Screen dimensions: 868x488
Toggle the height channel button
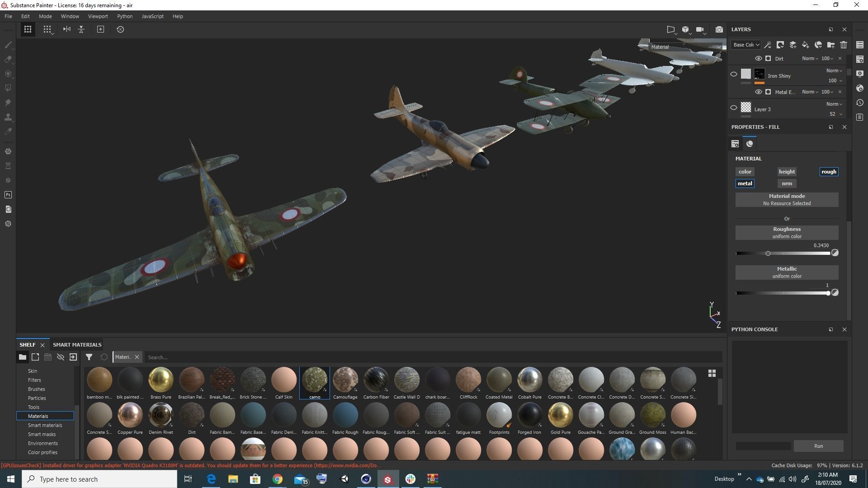(787, 172)
